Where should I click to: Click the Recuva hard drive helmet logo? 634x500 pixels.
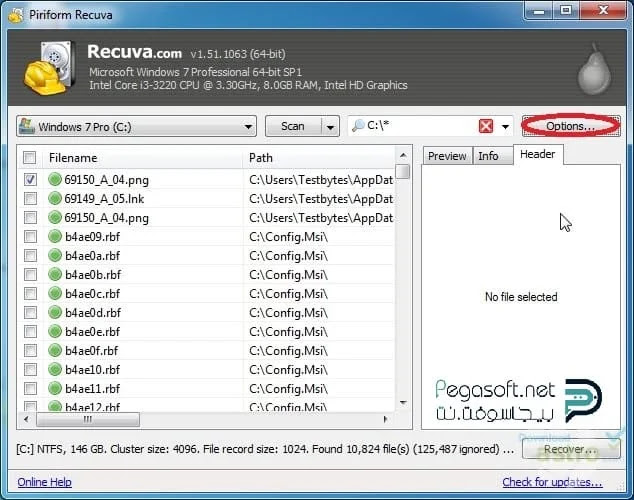click(x=51, y=68)
